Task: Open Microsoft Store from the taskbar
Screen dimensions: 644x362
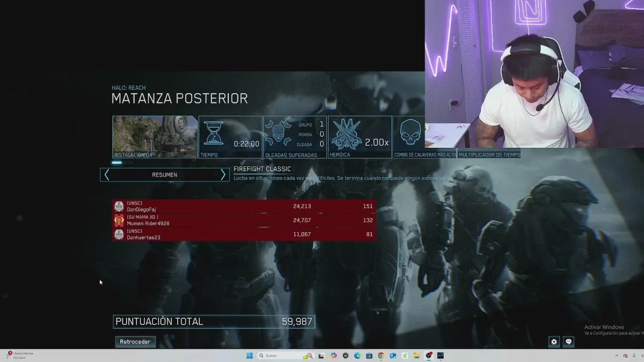Action: (x=369, y=355)
